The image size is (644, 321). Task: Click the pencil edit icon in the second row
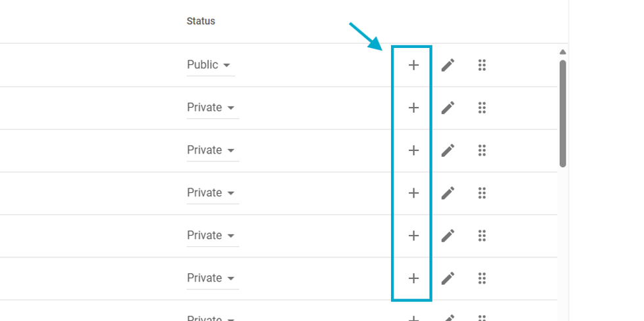[448, 108]
